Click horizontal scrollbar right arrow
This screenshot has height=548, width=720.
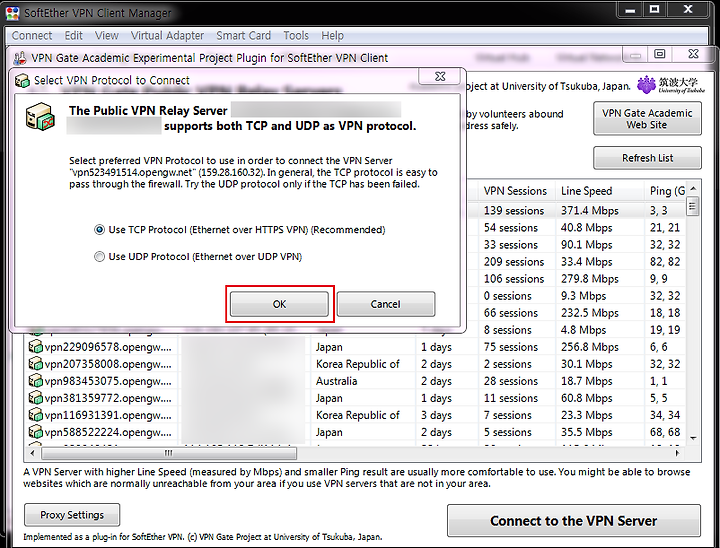[677, 453]
